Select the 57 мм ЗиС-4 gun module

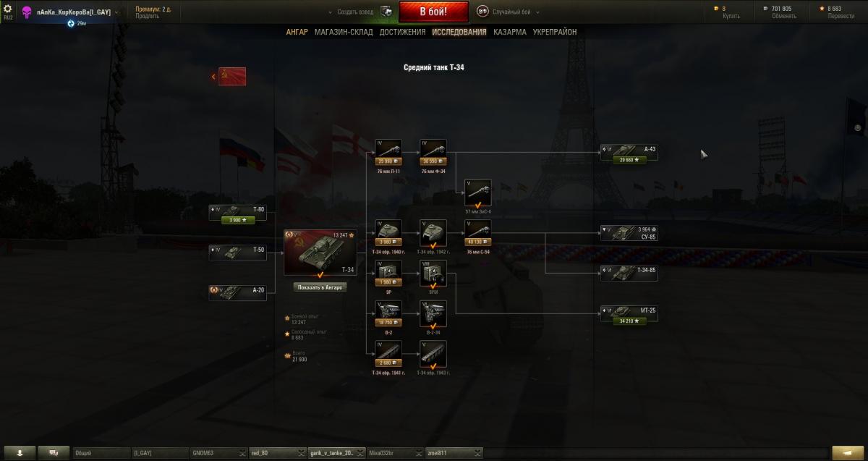(x=477, y=193)
